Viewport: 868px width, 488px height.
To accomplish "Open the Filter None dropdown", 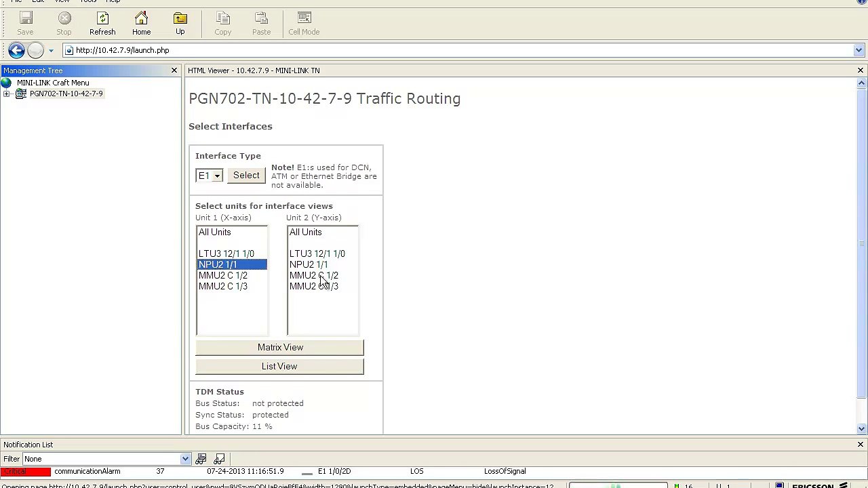I will coord(185,459).
